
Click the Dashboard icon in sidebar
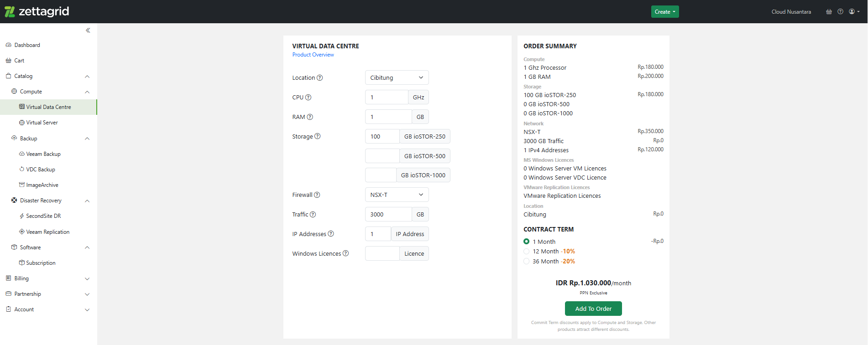click(x=8, y=45)
